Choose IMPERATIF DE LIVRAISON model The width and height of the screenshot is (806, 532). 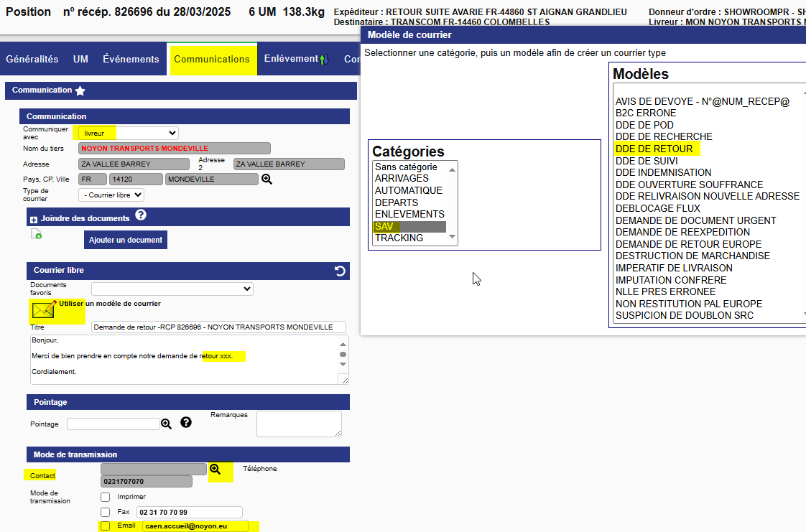tap(674, 268)
